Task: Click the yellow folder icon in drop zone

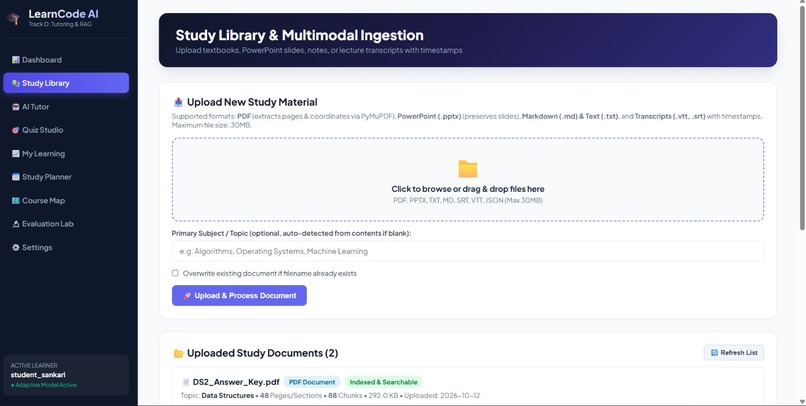Action: [x=468, y=169]
